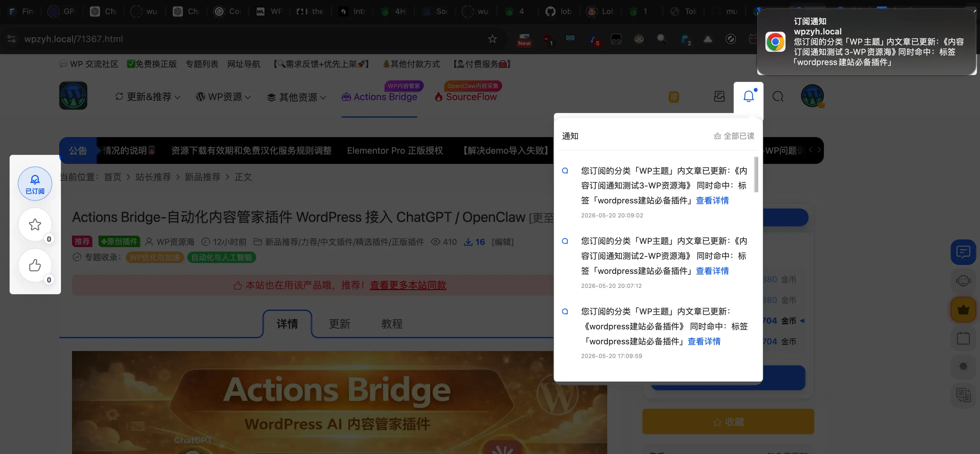Expand 更新&推荐 menu
Viewport: 980px width, 454px height.
coord(148,97)
